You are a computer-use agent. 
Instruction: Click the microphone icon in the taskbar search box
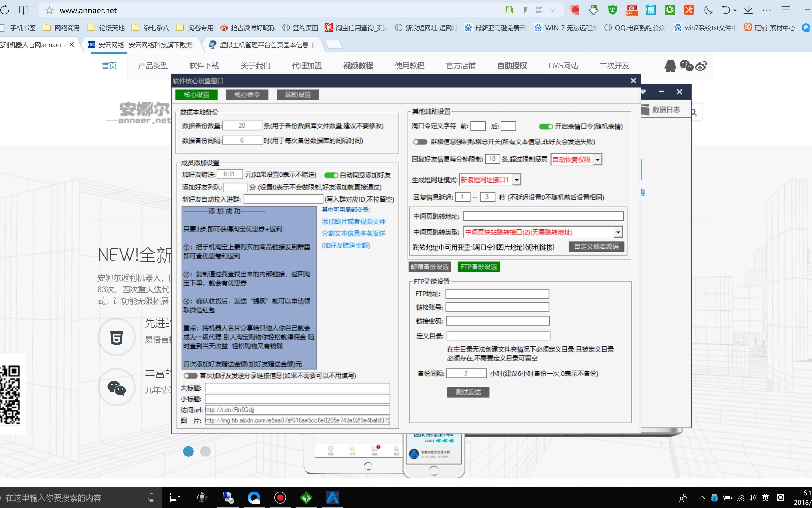151,498
